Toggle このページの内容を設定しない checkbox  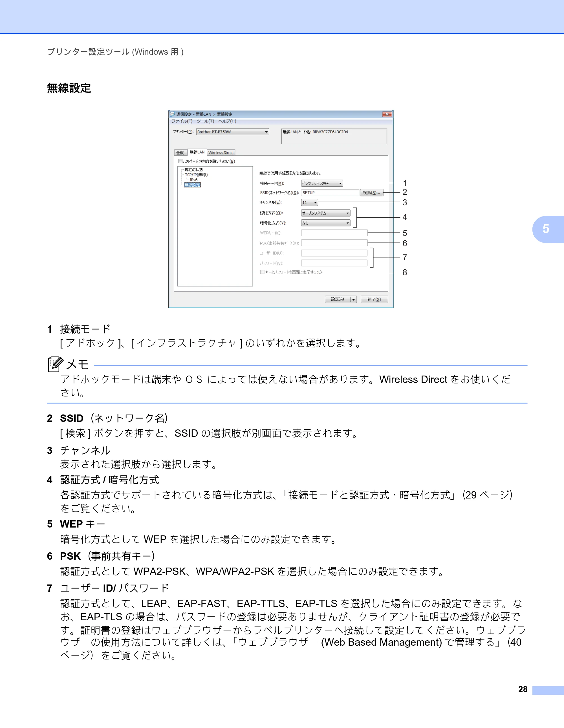[180, 161]
